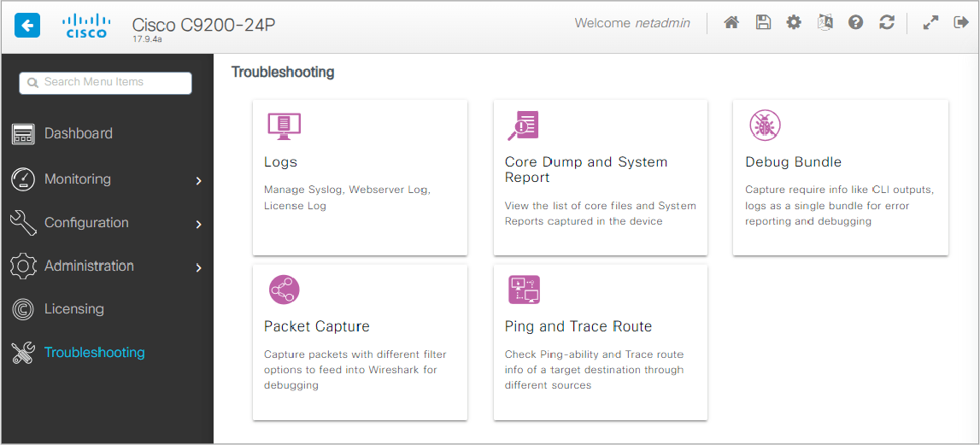Click the refresh arrows icon
The height and width of the screenshot is (445, 980).
887,23
